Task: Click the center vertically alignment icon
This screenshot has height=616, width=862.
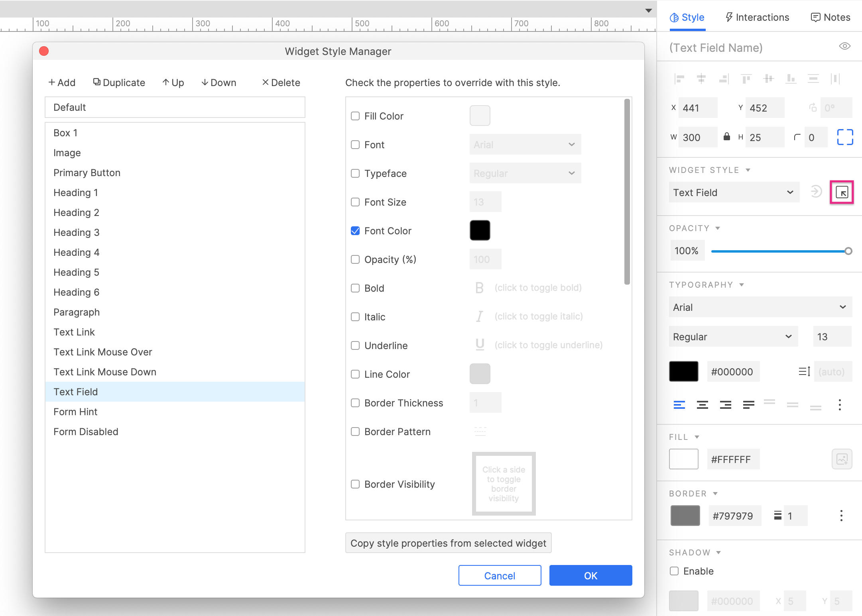Action: pos(769,78)
